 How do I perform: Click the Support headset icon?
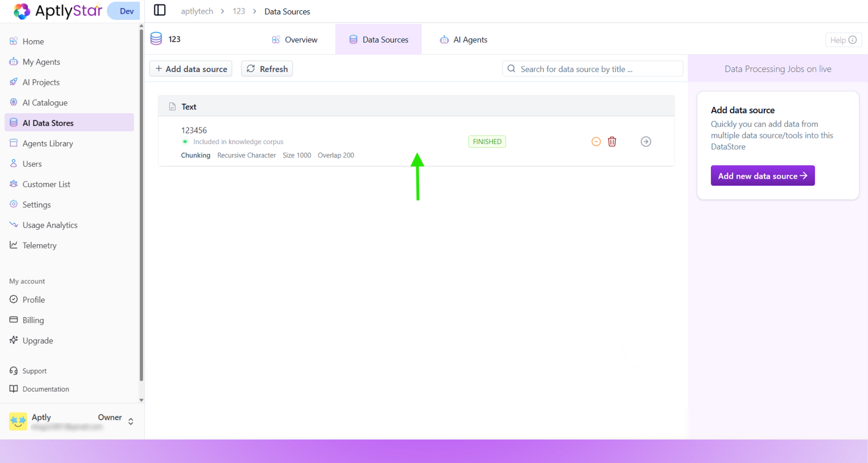(x=13, y=370)
